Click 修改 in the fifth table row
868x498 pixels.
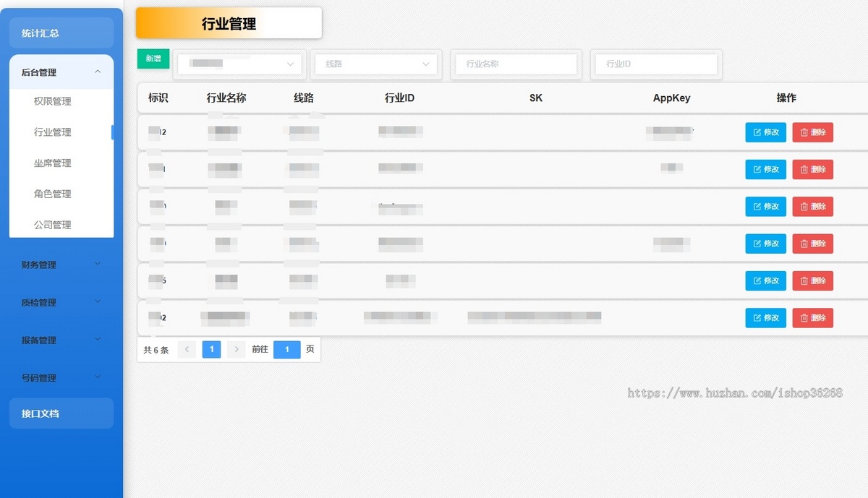[766, 280]
